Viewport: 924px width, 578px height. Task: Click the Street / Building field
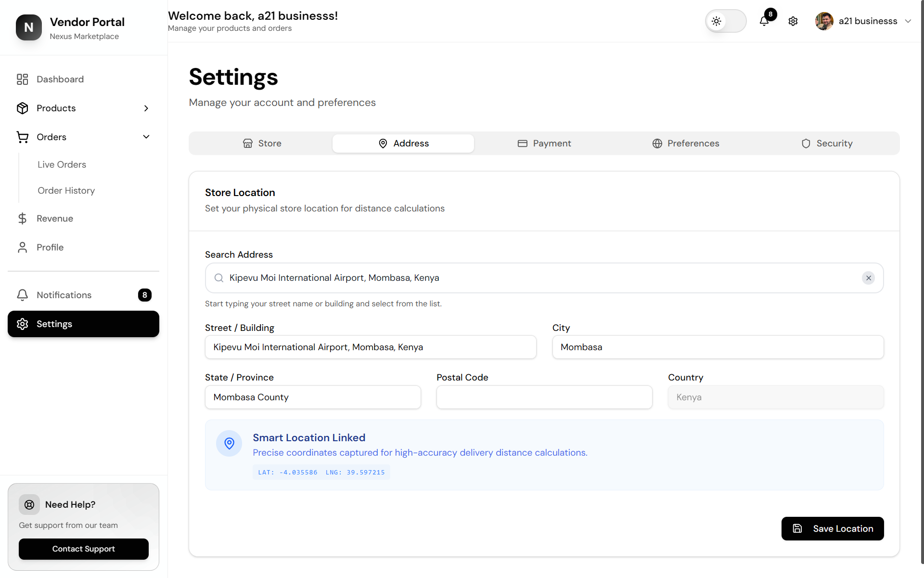371,347
